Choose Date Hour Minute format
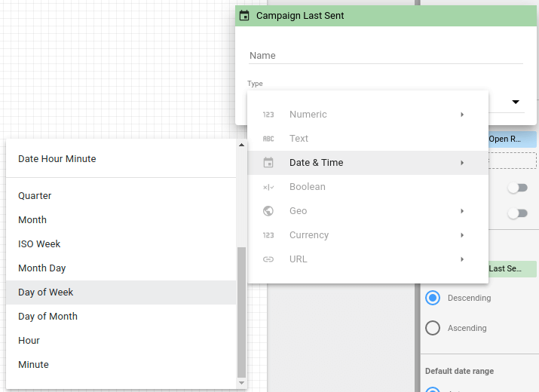This screenshot has width=539, height=392. coord(121,159)
